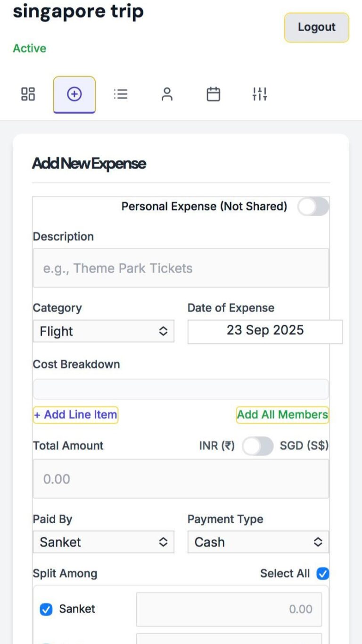
Task: Click the Add Line Item link
Action: [x=75, y=415]
